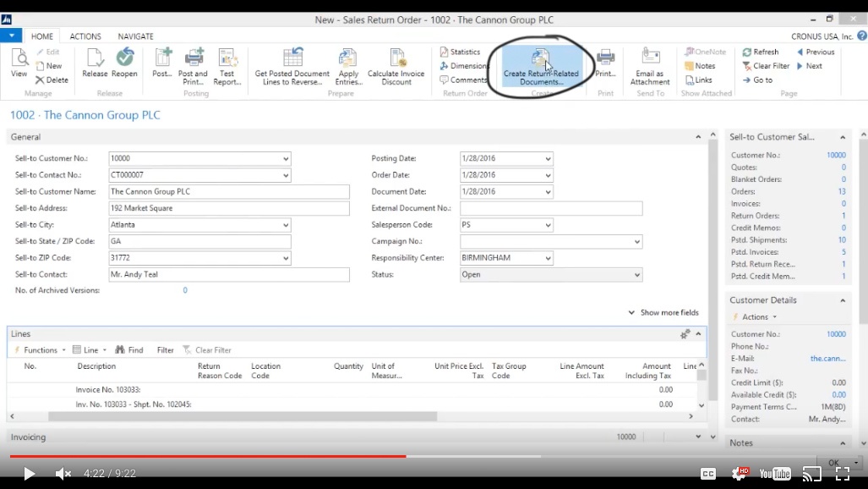Click Find in Lines toolbar
Viewport: 868px width, 489px height.
click(x=129, y=350)
